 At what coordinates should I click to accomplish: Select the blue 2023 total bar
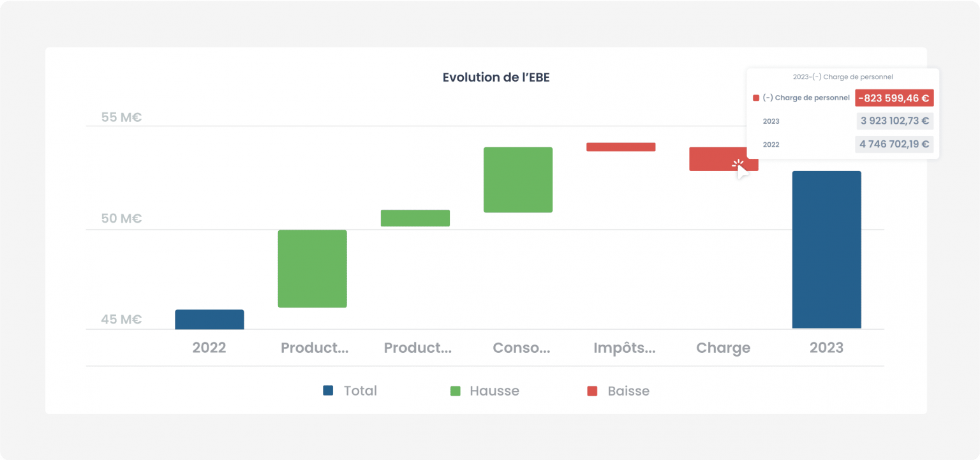pyautogui.click(x=826, y=249)
